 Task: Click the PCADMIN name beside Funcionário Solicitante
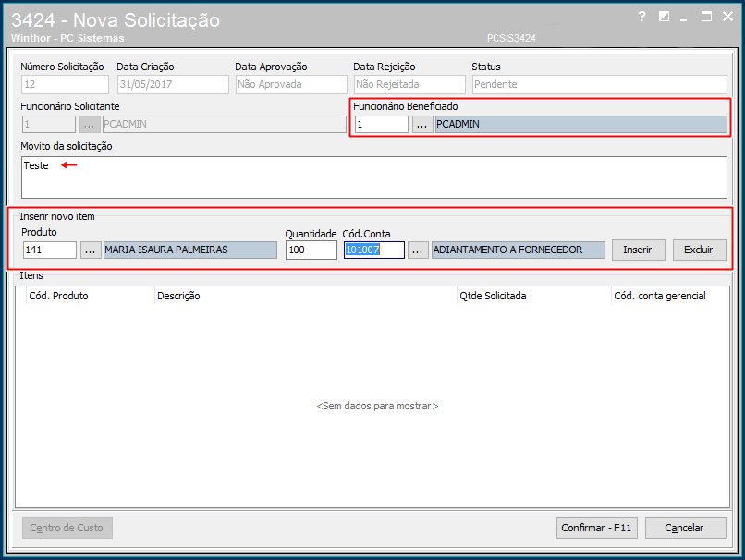pyautogui.click(x=225, y=125)
